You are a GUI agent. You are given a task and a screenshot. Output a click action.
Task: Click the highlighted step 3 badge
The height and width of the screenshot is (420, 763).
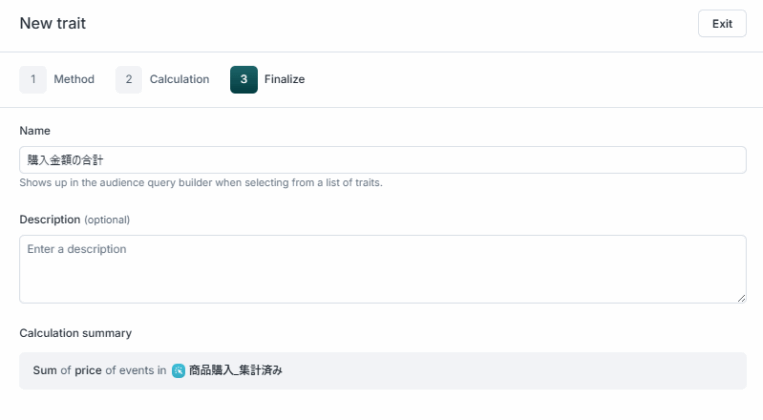[x=244, y=80]
